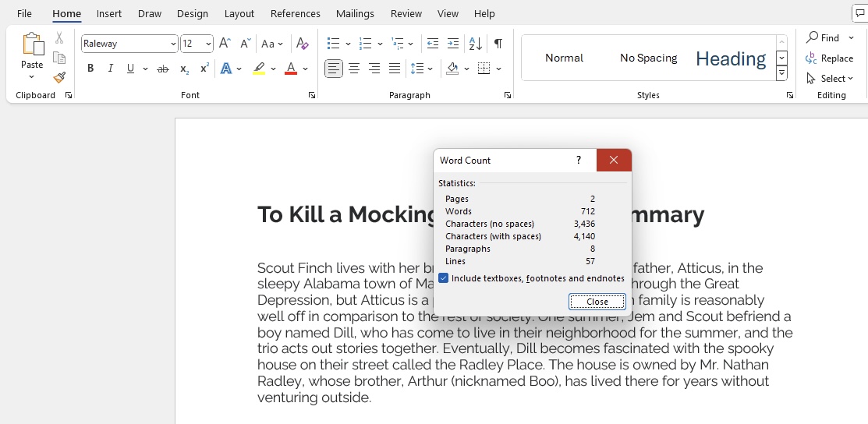Click the Copy icon
Viewport: 868px width, 424px height.
pos(59,58)
